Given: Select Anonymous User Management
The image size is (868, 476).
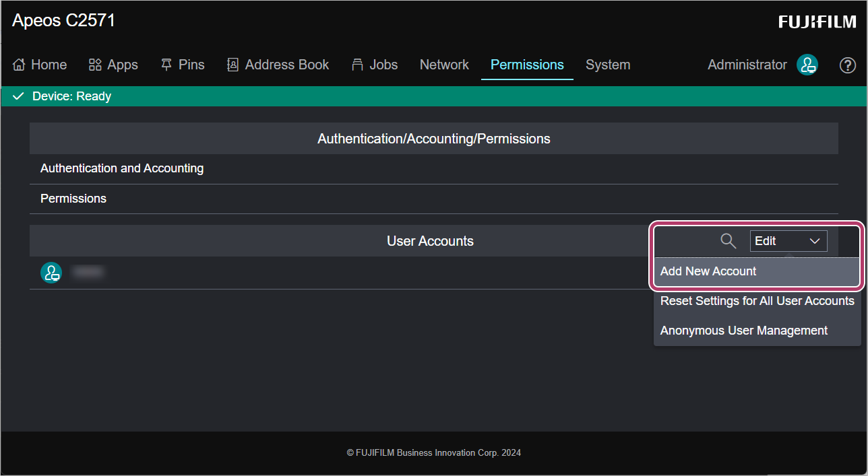Looking at the screenshot, I should [757, 331].
